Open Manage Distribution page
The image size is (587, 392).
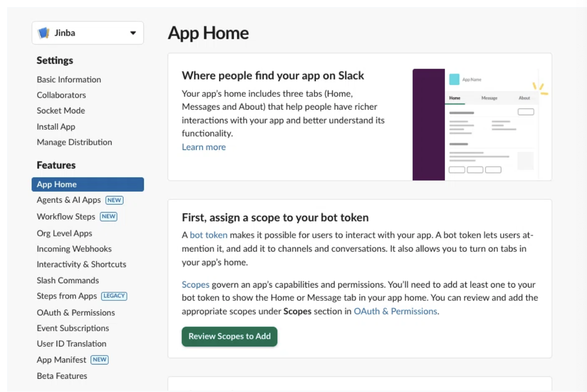pyautogui.click(x=75, y=142)
